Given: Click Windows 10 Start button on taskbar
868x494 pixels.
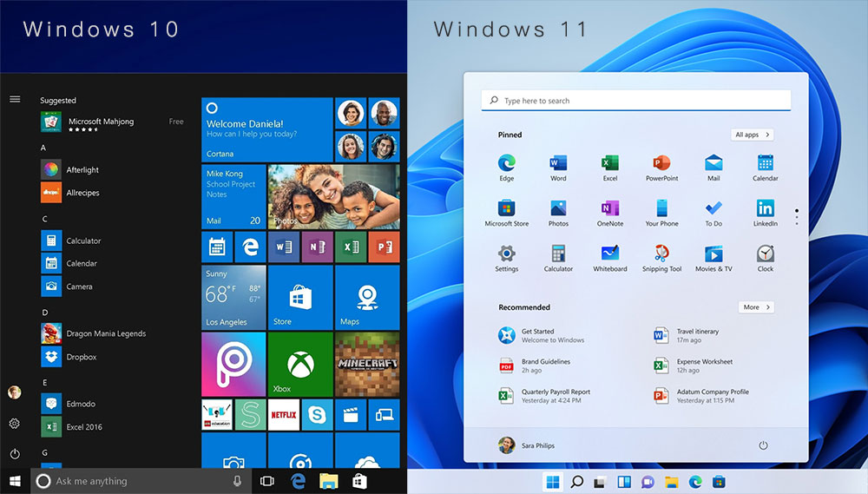Looking at the screenshot, I should [15, 481].
